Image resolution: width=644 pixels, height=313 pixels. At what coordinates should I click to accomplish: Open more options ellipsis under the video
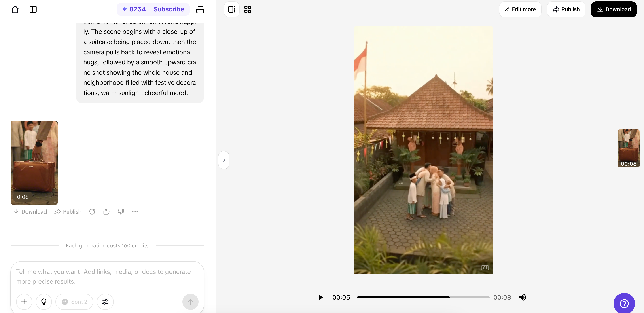click(135, 212)
